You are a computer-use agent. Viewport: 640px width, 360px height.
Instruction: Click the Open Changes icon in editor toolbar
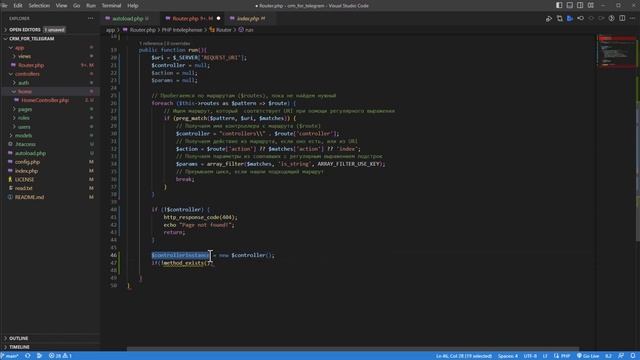coord(560,18)
